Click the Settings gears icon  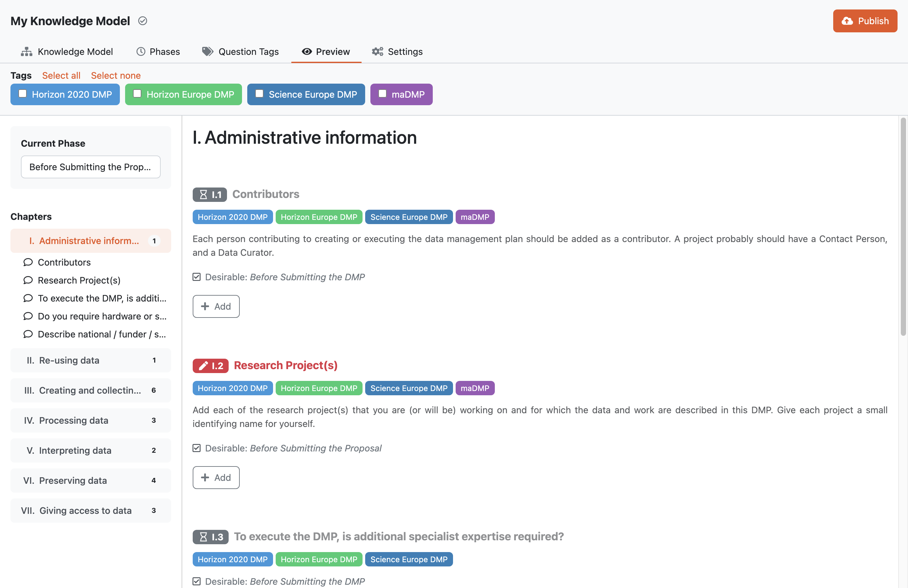378,52
